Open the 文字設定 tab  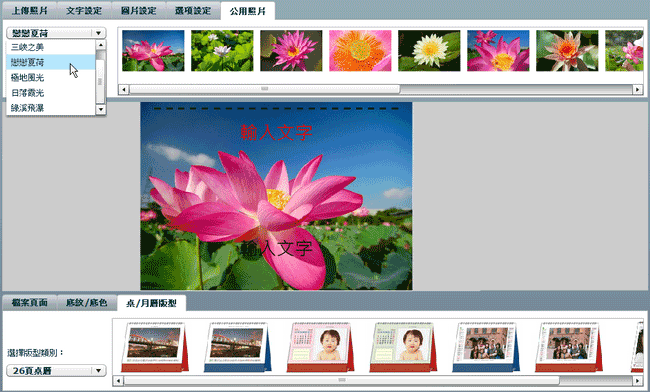(84, 10)
